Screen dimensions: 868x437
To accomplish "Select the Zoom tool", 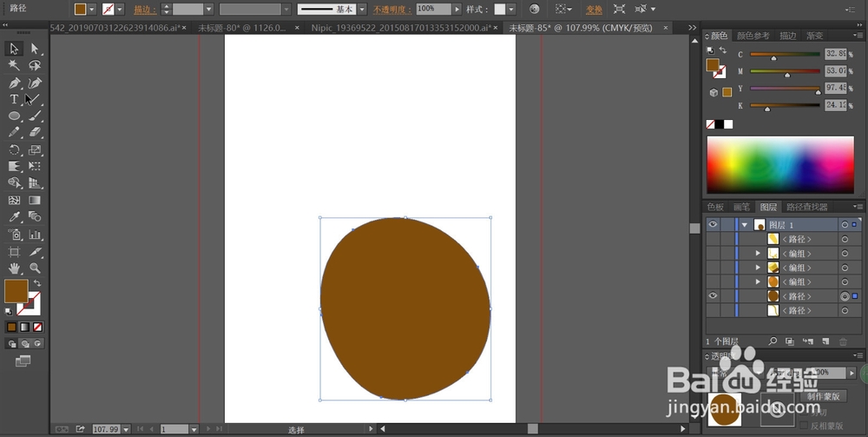I will point(35,268).
